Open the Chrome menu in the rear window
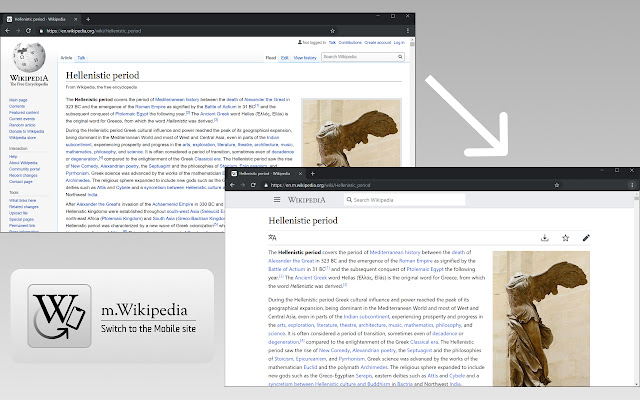This screenshot has width=640, height=400. pos(407,31)
